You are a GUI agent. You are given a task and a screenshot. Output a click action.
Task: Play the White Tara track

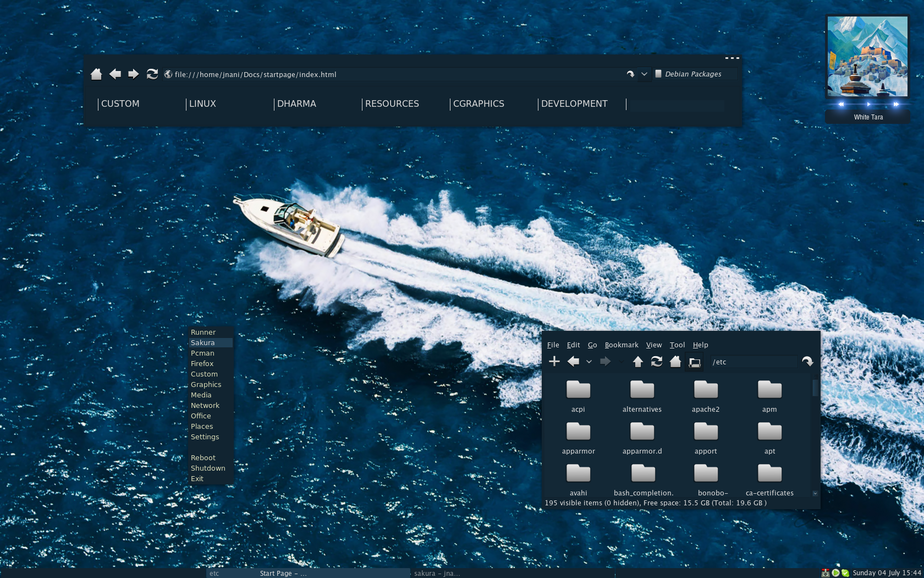click(x=868, y=104)
